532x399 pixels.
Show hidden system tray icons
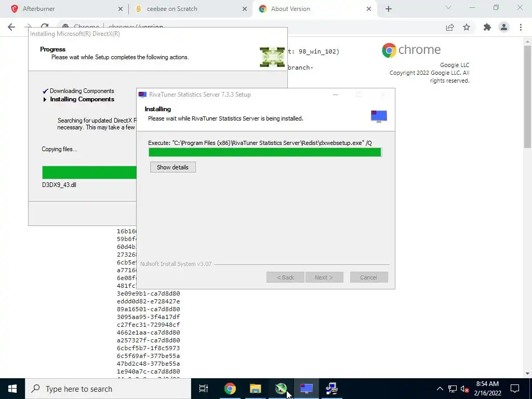point(440,389)
